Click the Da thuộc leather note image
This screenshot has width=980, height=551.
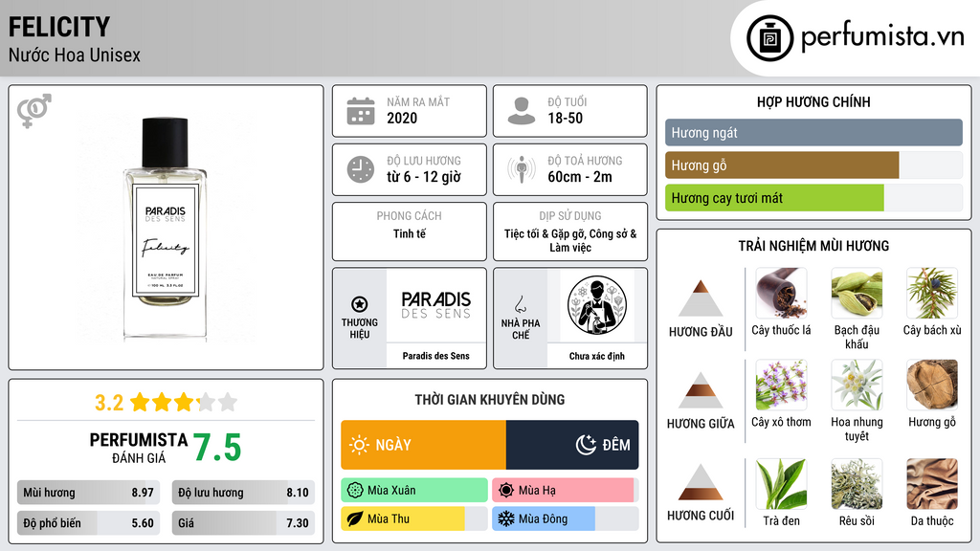click(x=932, y=484)
